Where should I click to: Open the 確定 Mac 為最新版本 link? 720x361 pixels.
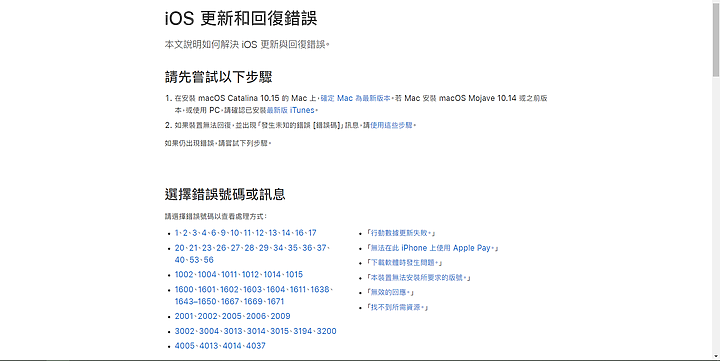(x=355, y=98)
